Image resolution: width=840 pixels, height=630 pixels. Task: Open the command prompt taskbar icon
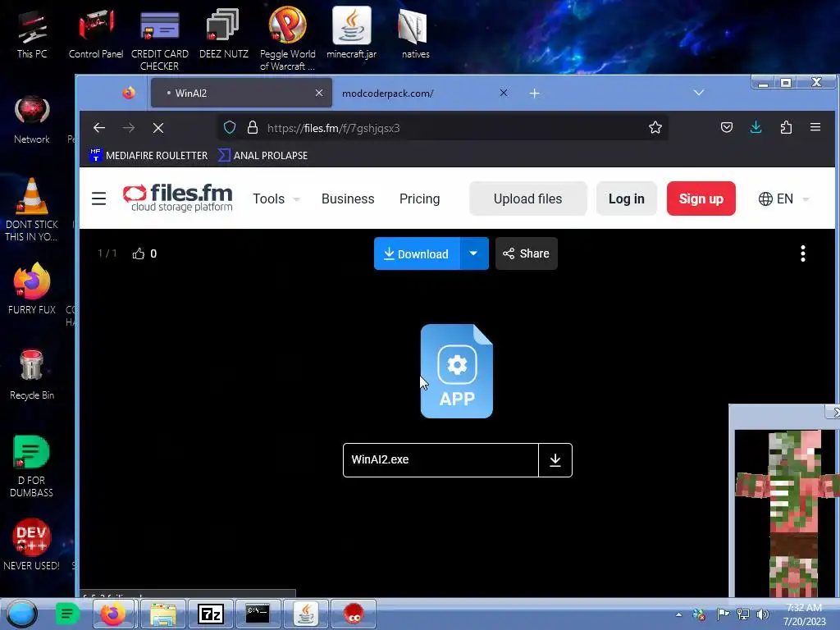coord(258,614)
